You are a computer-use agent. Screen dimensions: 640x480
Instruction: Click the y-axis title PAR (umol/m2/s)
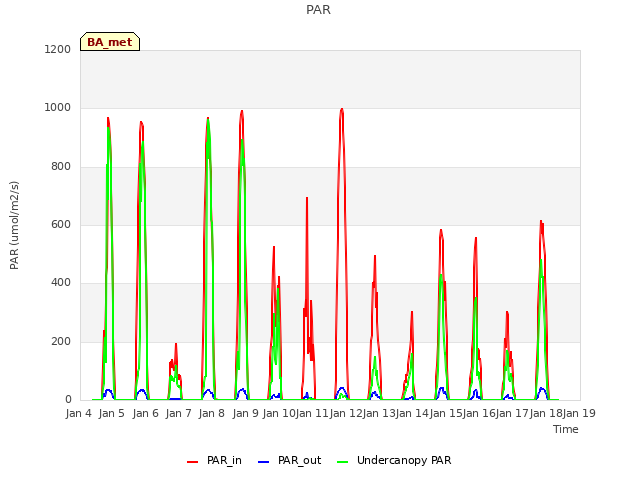click(x=14, y=225)
